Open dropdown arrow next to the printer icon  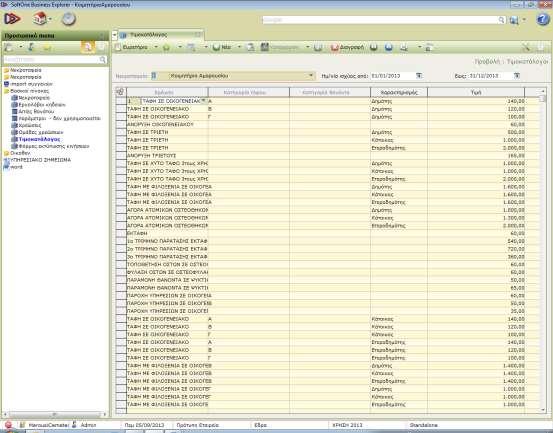point(419,47)
